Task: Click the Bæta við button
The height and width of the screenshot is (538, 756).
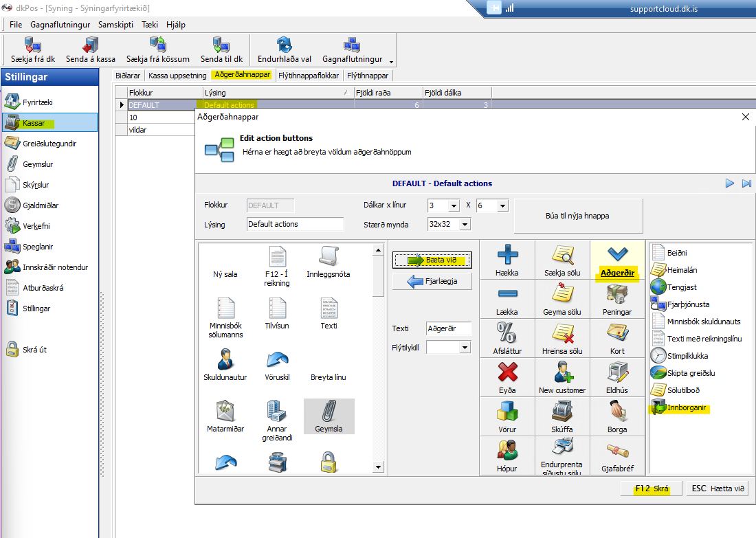Action: 432,260
